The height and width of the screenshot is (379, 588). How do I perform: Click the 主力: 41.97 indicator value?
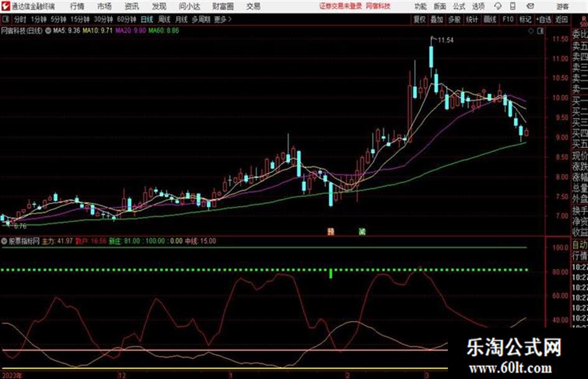pos(57,241)
